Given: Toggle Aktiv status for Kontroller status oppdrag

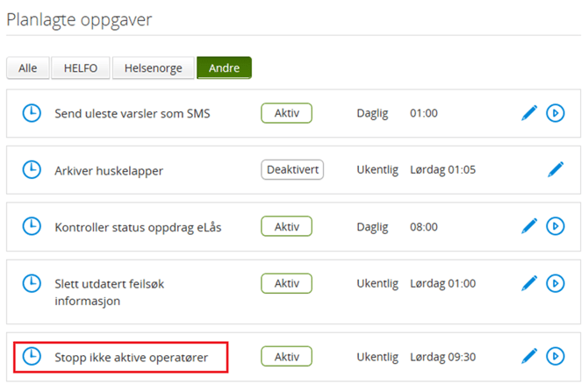Looking at the screenshot, I should 286,226.
